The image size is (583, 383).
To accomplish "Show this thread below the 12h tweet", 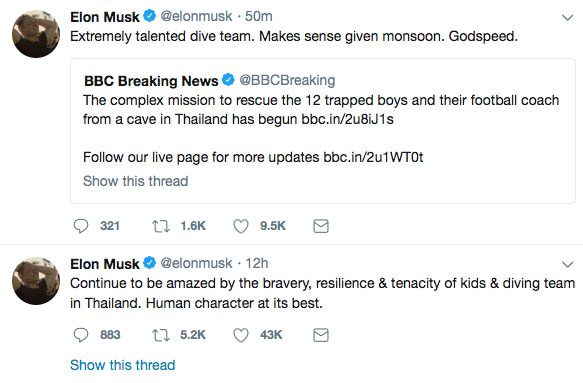I will [123, 365].
